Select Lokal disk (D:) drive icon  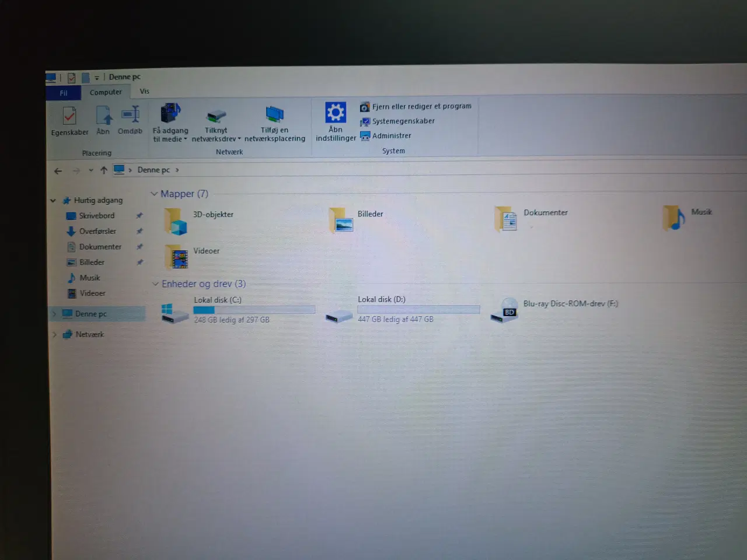point(338,316)
